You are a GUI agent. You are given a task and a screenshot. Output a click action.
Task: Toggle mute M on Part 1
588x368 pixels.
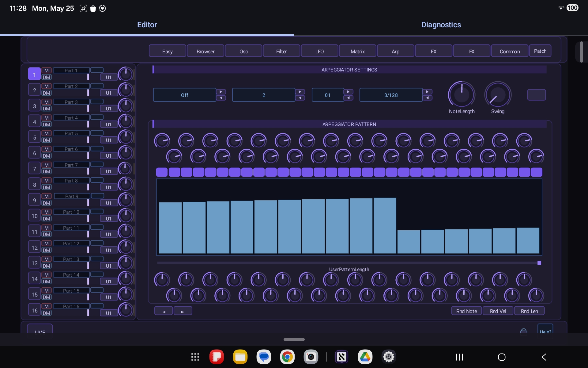(47, 71)
